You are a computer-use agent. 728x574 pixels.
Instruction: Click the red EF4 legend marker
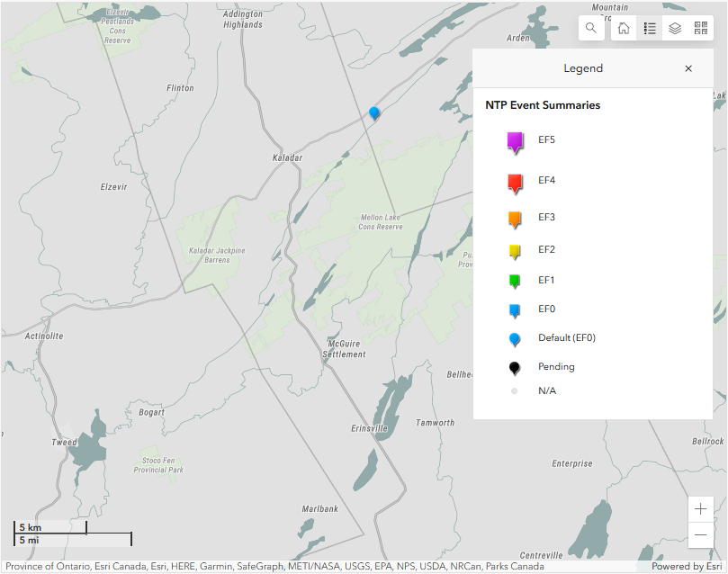coord(515,183)
